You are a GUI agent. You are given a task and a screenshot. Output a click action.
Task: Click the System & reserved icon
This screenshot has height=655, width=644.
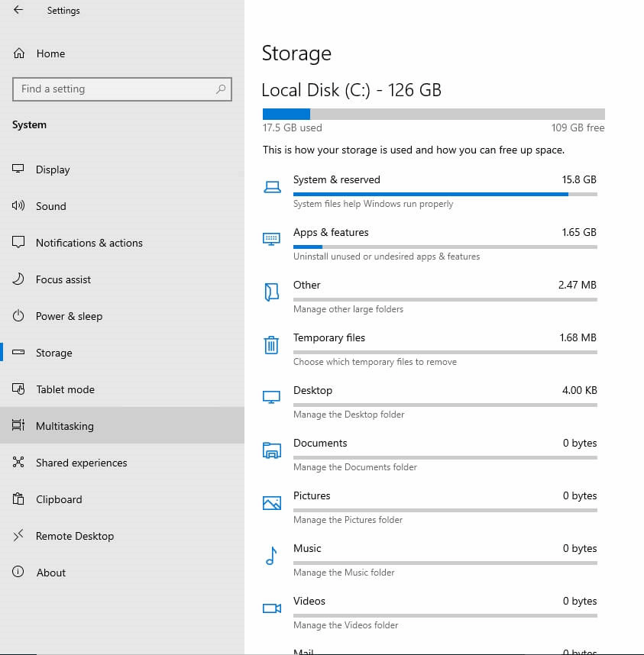(x=271, y=186)
